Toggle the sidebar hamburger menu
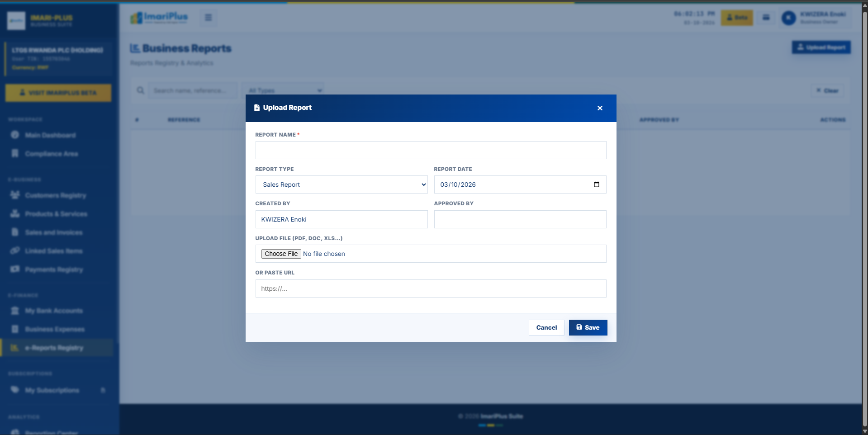This screenshot has height=435, width=868. click(209, 18)
